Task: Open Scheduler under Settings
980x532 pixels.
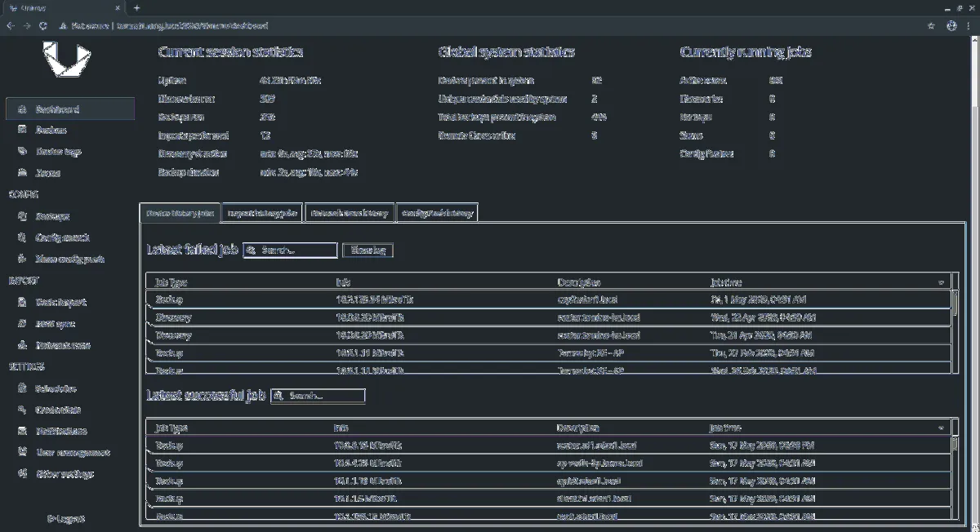Action: (x=56, y=388)
